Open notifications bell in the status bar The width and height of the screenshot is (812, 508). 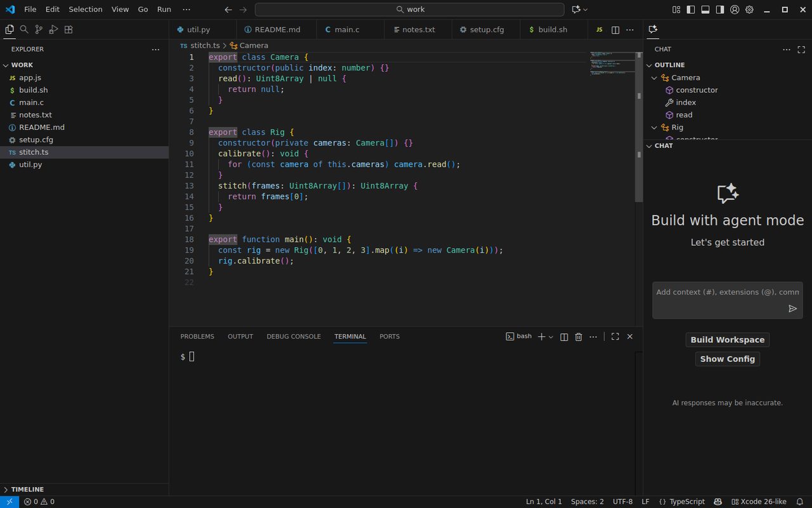800,502
